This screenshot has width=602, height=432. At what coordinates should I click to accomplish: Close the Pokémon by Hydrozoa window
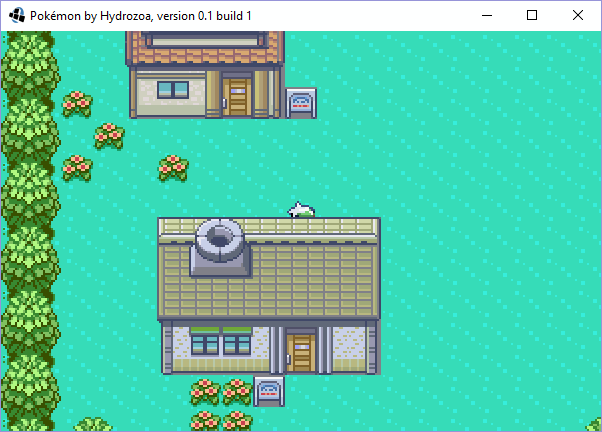tap(577, 15)
